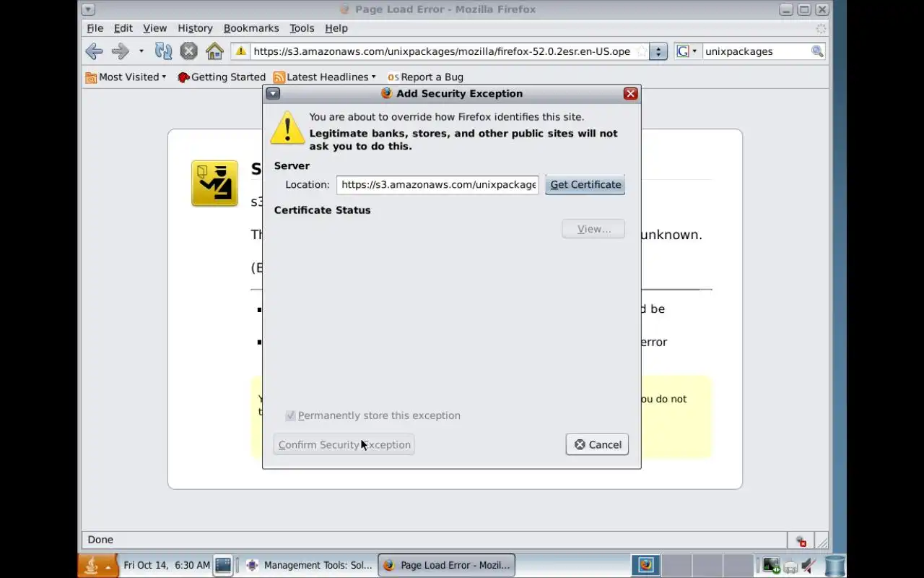The height and width of the screenshot is (578, 924).
Task: Click the clock Fri Oct 14, 6:30 AM
Action: coord(167,565)
